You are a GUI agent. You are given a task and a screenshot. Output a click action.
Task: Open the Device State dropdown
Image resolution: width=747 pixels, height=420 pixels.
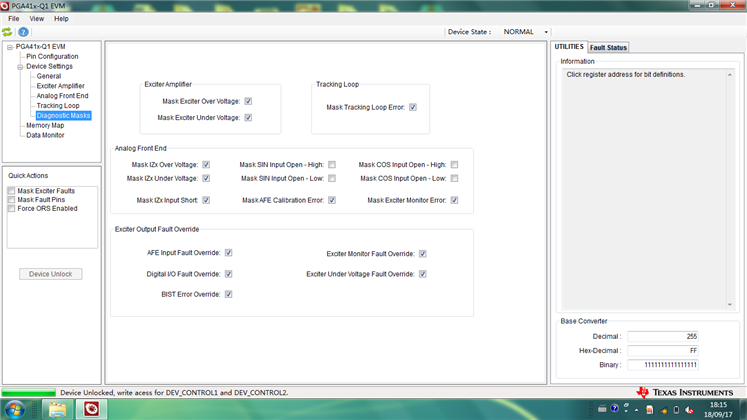[x=546, y=32]
